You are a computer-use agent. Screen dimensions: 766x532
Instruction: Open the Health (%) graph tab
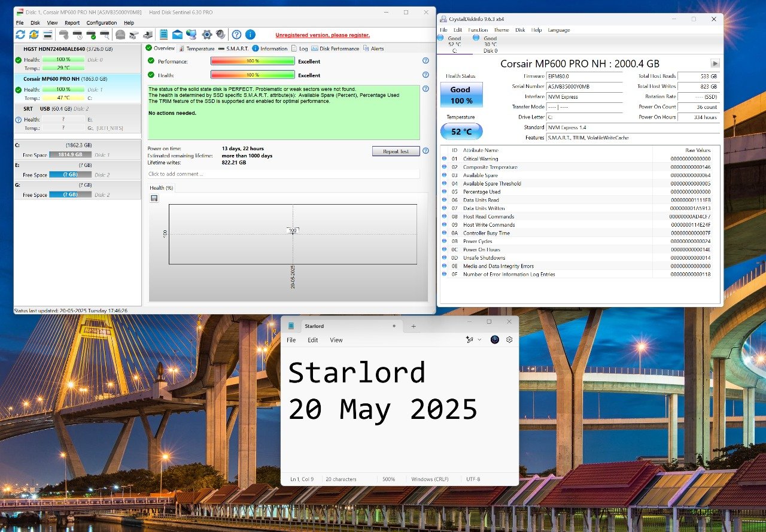(162, 188)
